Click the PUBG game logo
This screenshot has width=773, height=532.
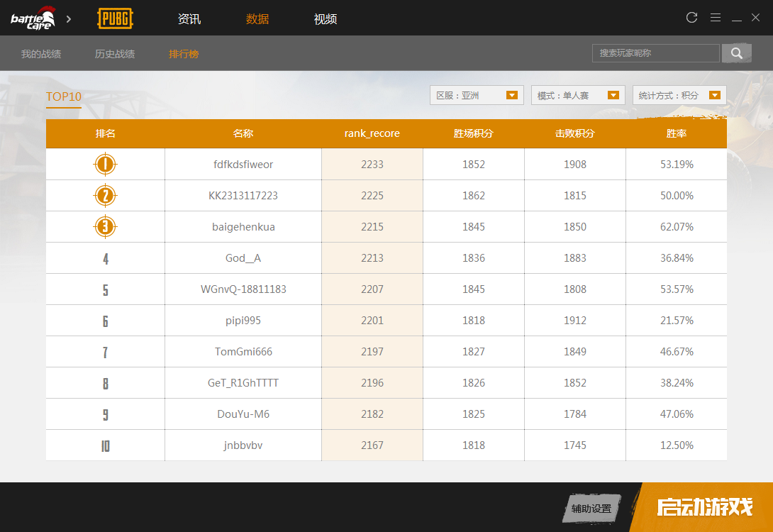(116, 18)
